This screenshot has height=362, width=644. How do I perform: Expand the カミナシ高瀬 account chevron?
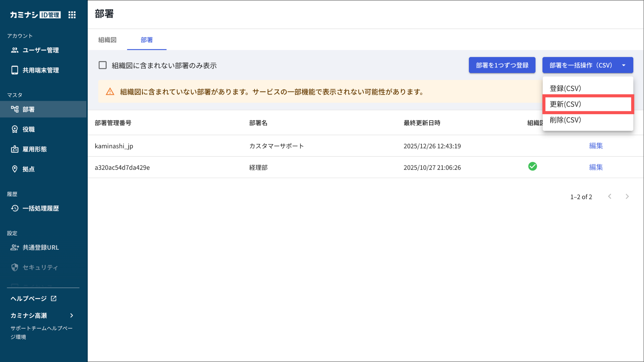click(72, 315)
